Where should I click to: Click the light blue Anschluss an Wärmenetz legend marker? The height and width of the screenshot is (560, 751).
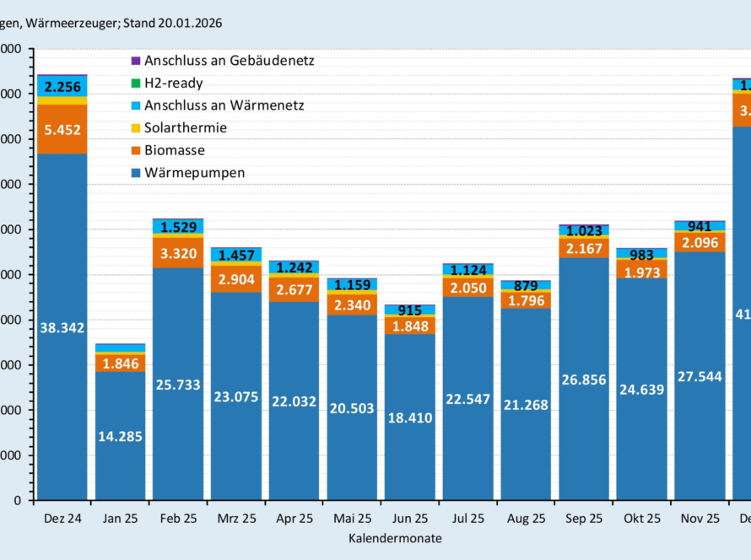(135, 106)
